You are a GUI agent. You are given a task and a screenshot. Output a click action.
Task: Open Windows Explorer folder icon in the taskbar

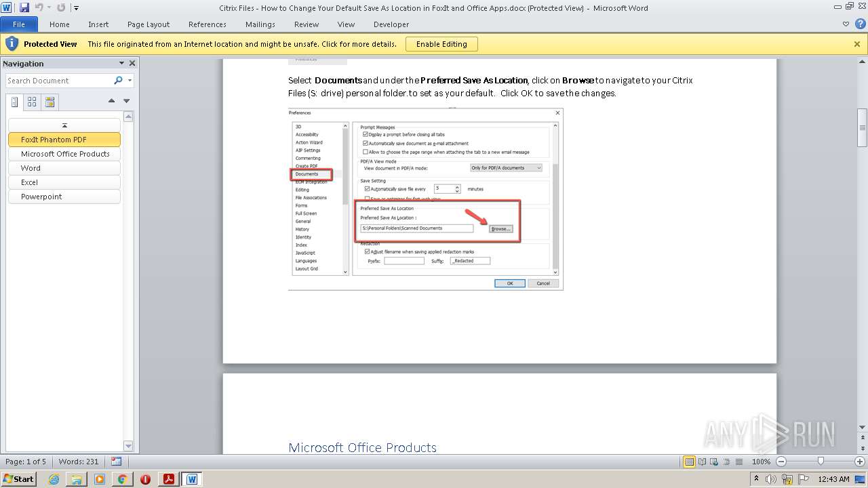click(x=77, y=479)
